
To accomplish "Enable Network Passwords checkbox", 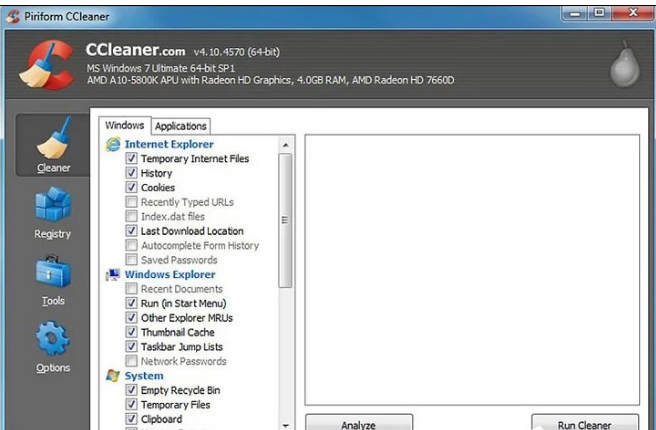I will click(131, 361).
